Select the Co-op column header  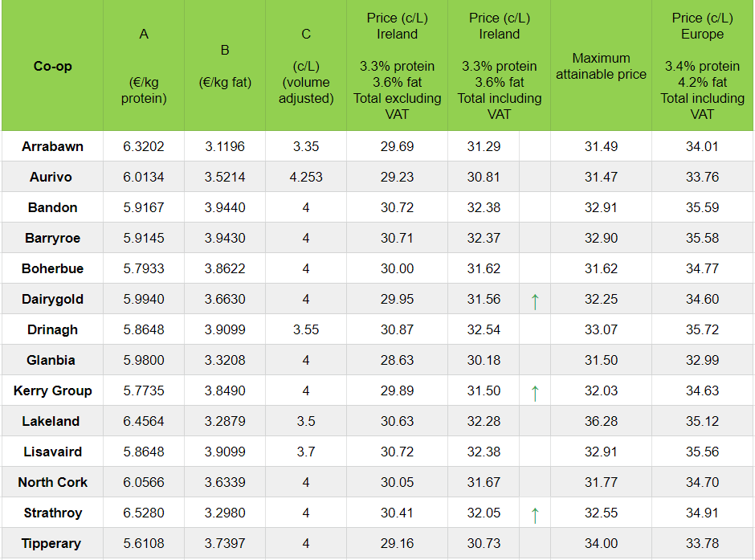coord(52,66)
